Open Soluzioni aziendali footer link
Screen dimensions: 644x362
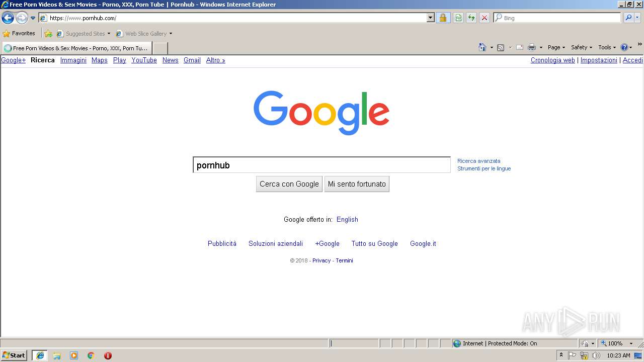click(x=276, y=244)
